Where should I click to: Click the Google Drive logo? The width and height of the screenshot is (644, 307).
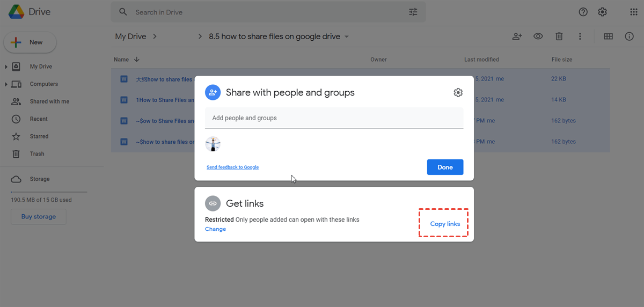click(16, 12)
